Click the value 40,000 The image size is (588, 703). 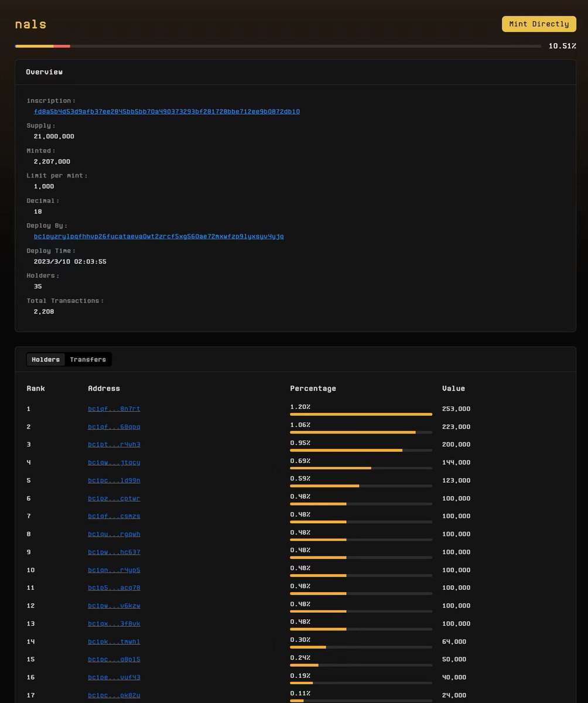[454, 677]
